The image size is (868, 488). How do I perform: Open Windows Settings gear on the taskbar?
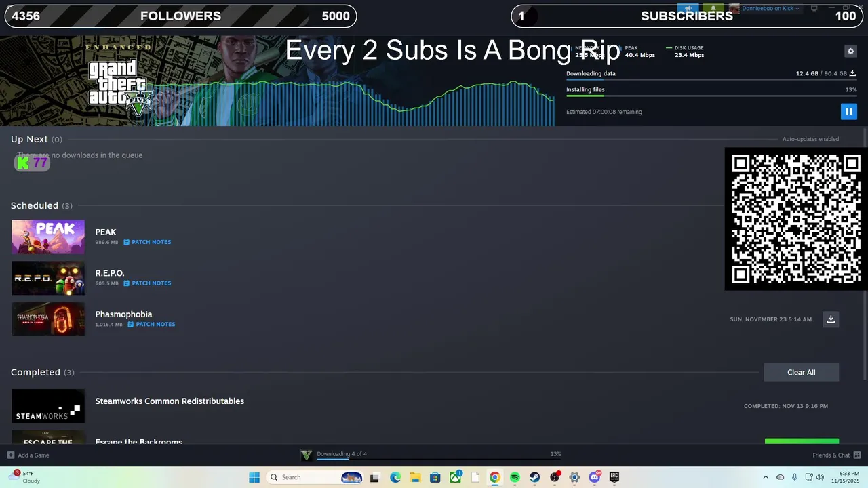coord(574,477)
